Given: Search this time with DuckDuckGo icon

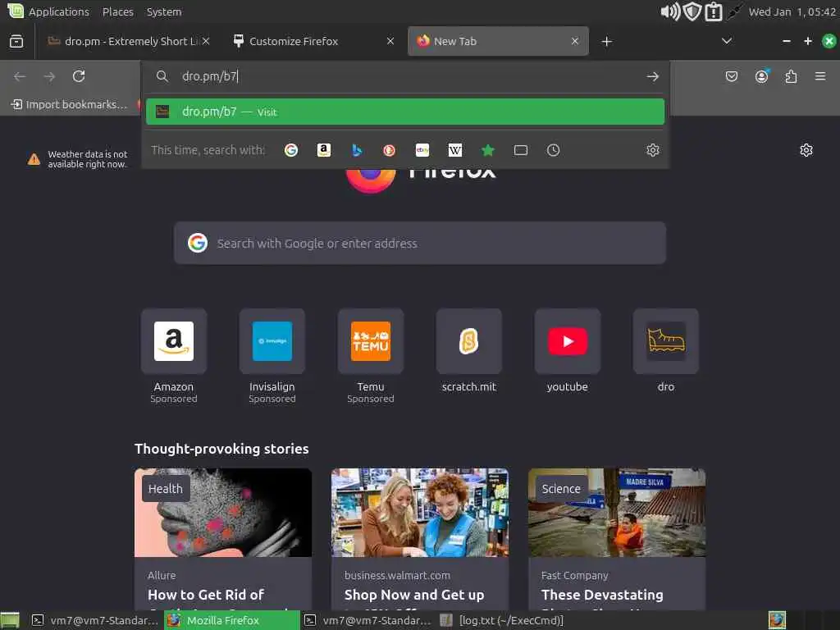Looking at the screenshot, I should pos(390,151).
